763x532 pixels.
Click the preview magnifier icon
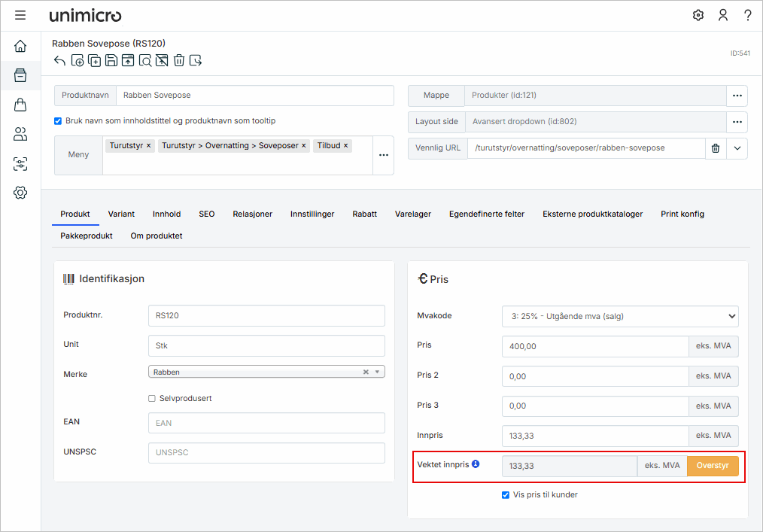(145, 60)
